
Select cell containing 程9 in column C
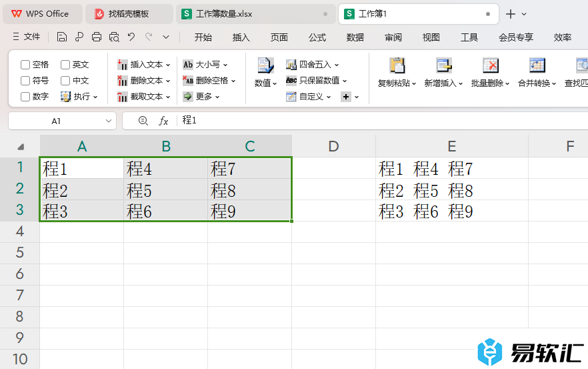(249, 211)
